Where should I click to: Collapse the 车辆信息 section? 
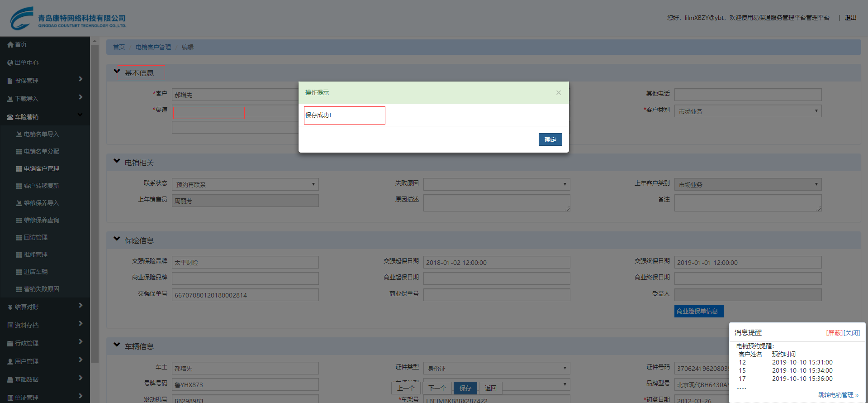click(117, 345)
